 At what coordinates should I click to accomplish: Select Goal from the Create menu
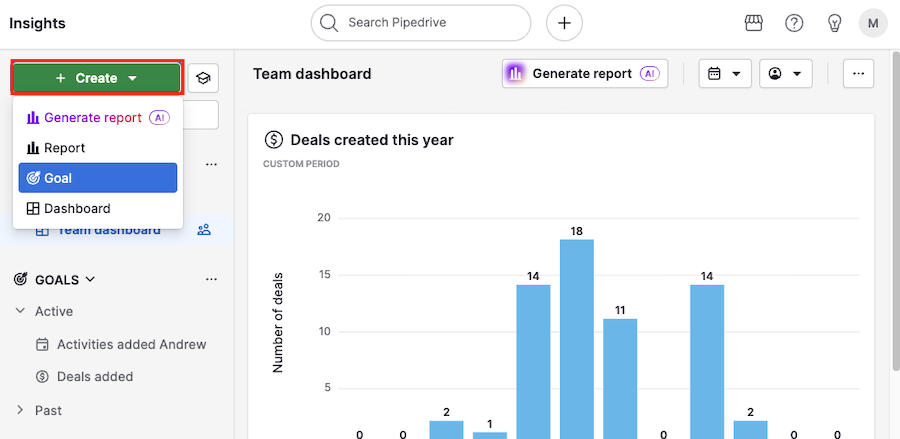97,178
